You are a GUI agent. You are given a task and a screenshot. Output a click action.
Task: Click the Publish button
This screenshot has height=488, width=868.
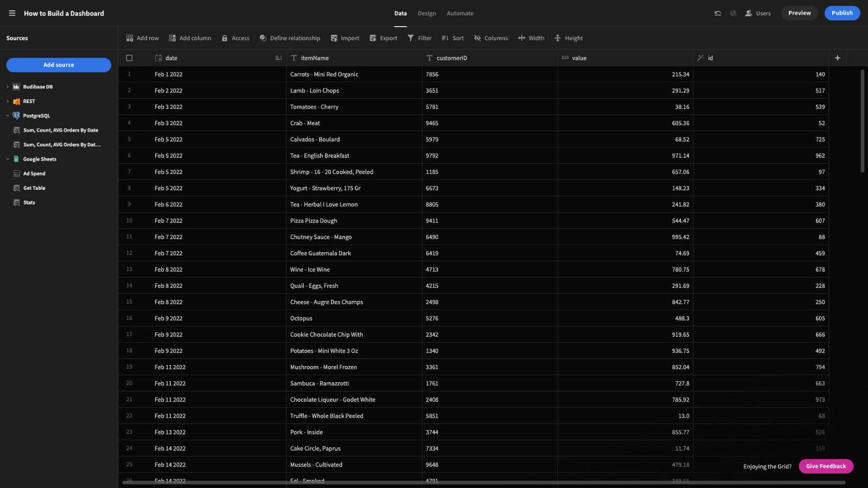tap(842, 13)
